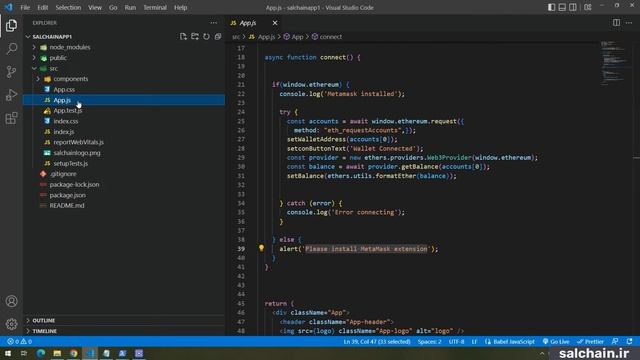Image resolution: width=640 pixels, height=360 pixels.
Task: Expand the node_modules folder
Action: [69, 47]
